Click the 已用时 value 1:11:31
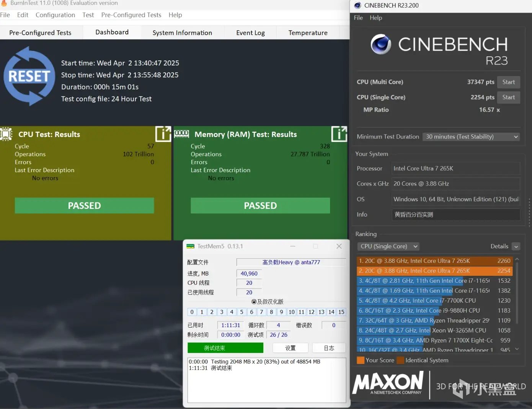 point(231,325)
